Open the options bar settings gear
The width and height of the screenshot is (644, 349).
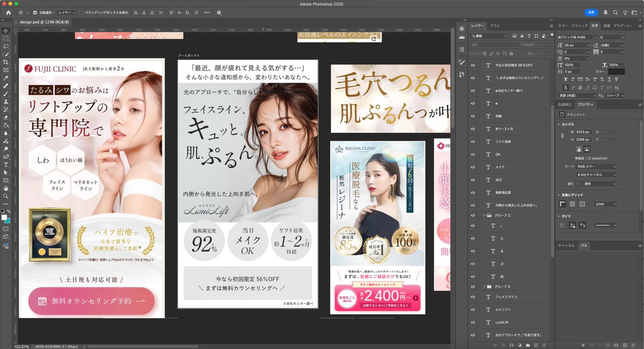pos(219,12)
